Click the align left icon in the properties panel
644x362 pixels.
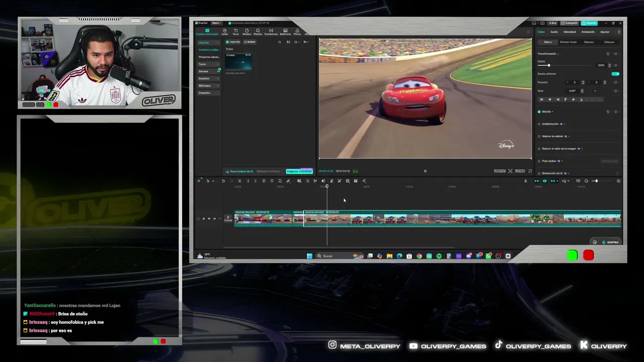[x=541, y=100]
